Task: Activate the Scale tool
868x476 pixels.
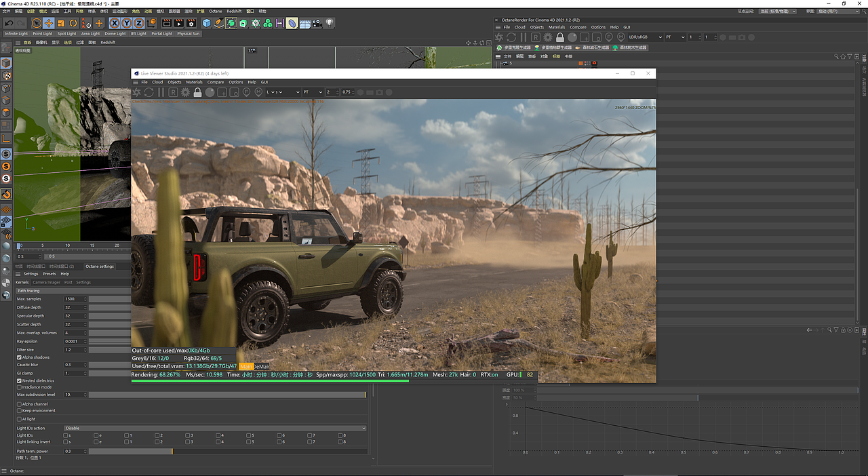Action: [61, 23]
